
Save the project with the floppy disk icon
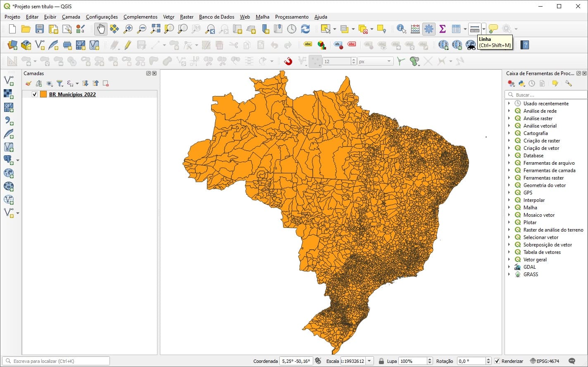[40, 29]
